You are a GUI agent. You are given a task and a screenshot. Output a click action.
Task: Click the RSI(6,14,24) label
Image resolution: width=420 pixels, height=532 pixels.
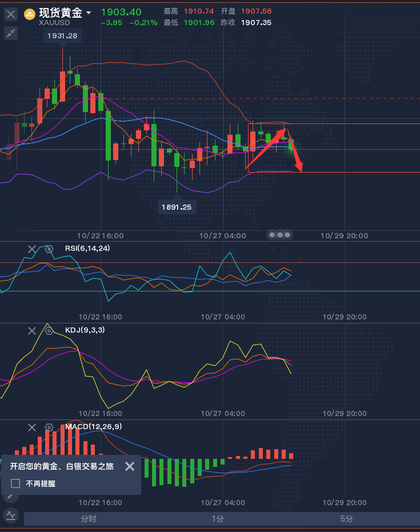tap(87, 249)
